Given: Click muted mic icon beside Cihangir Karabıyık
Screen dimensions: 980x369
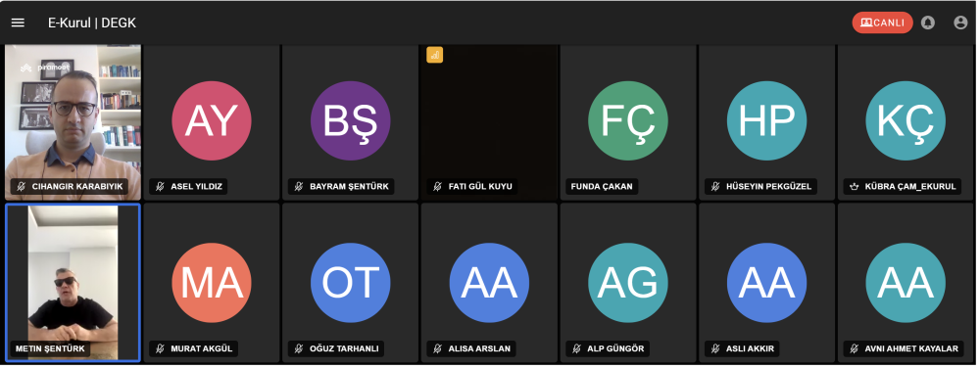Looking at the screenshot, I should 22,186.
